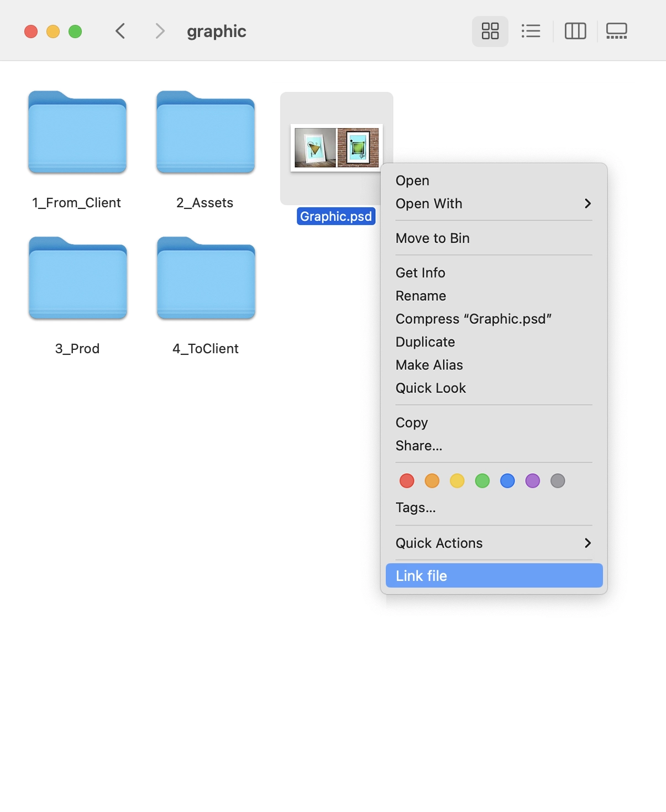This screenshot has height=812, width=666.
Task: Expand the Quick Actions submenu
Action: (492, 543)
